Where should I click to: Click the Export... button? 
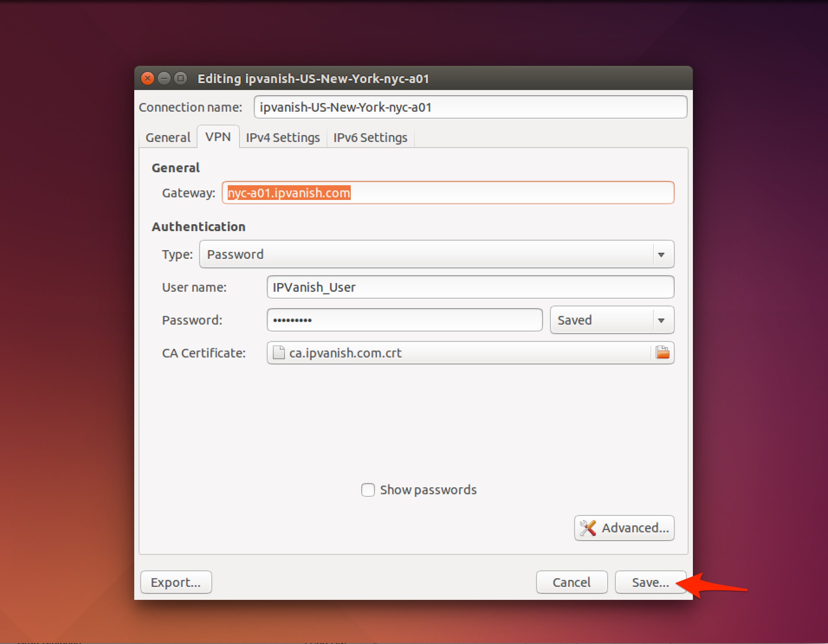(x=176, y=582)
